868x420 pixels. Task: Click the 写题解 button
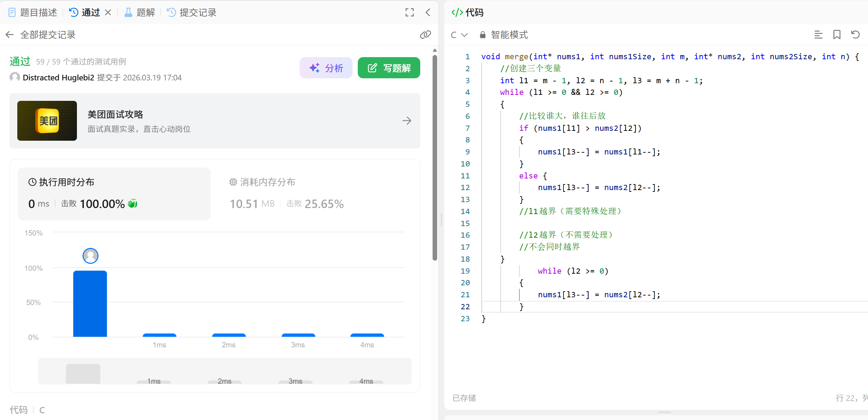pos(389,68)
